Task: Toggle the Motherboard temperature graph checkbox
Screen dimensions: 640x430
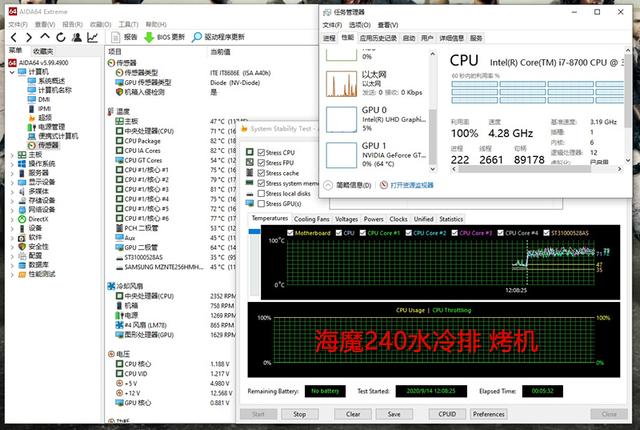Action: pyautogui.click(x=290, y=233)
